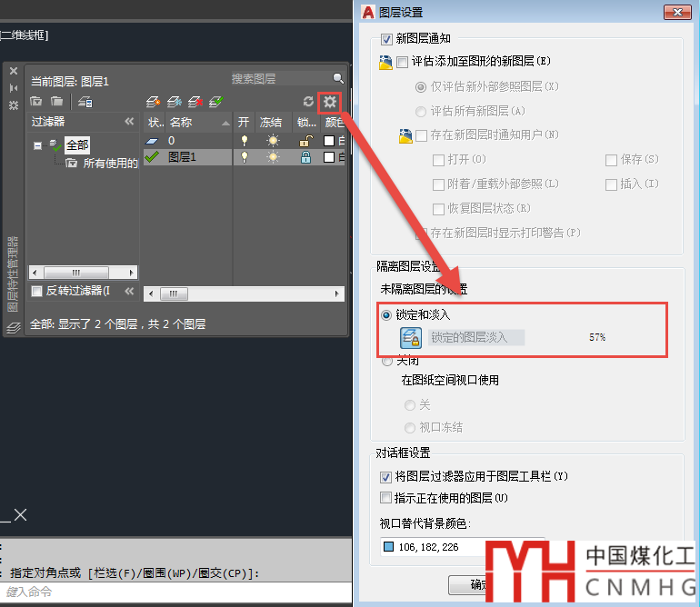
Task: Click the status icon of layer 0
Action: (152, 141)
